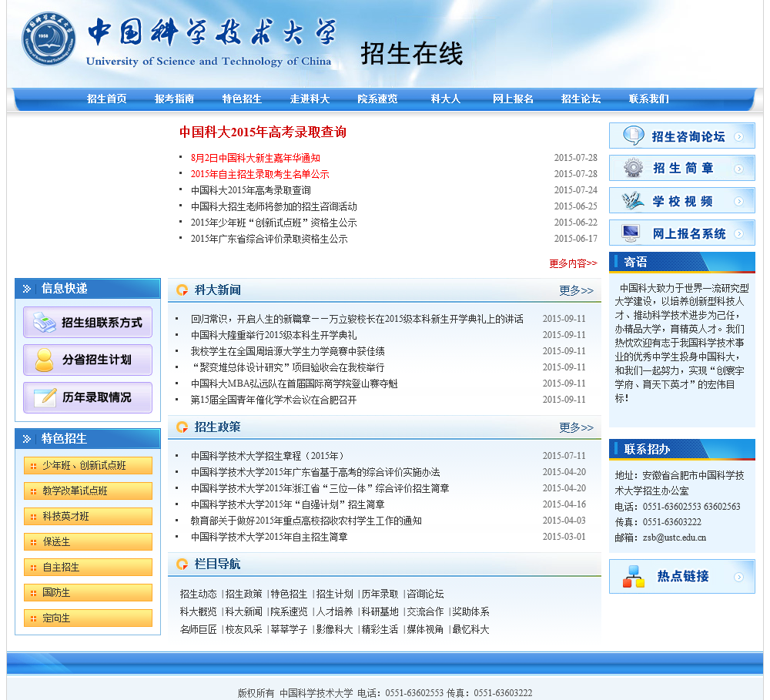Viewport: 770px width, 700px height.
Task: Click the speech bubble icon beside 招生咨询论坛
Action: pyautogui.click(x=634, y=136)
